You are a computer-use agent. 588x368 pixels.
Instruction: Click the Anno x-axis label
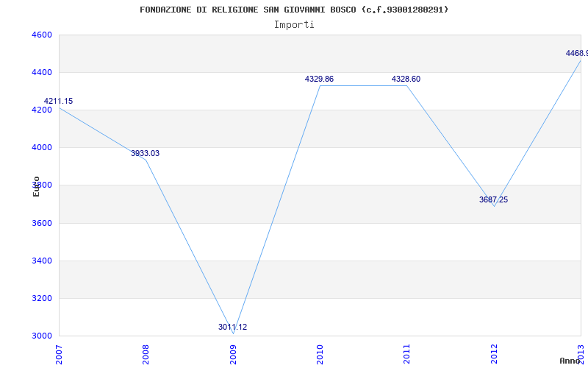[570, 361]
